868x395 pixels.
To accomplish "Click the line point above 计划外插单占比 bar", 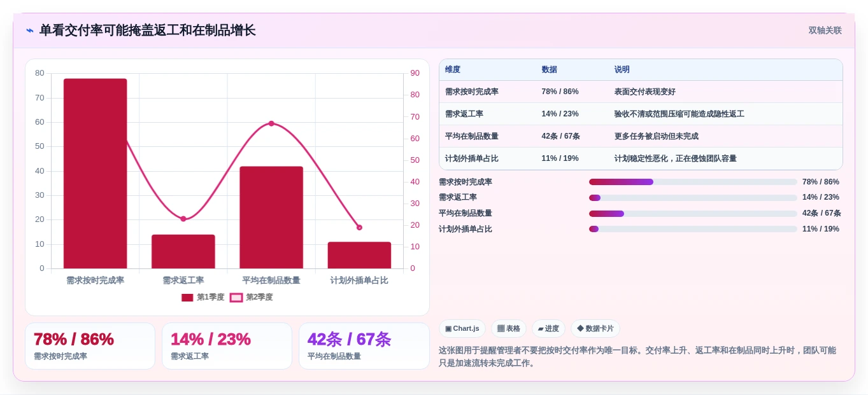I will click(359, 227).
